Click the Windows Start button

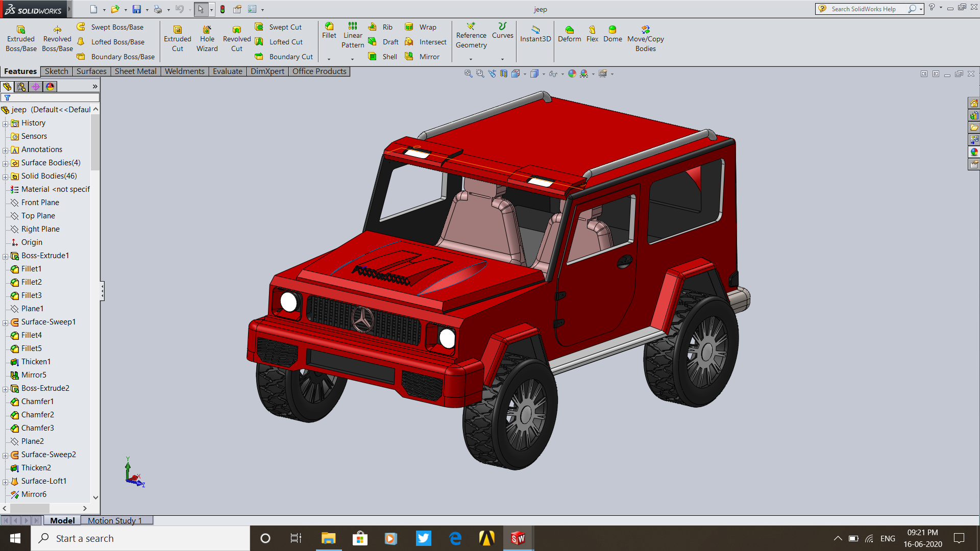(15, 538)
